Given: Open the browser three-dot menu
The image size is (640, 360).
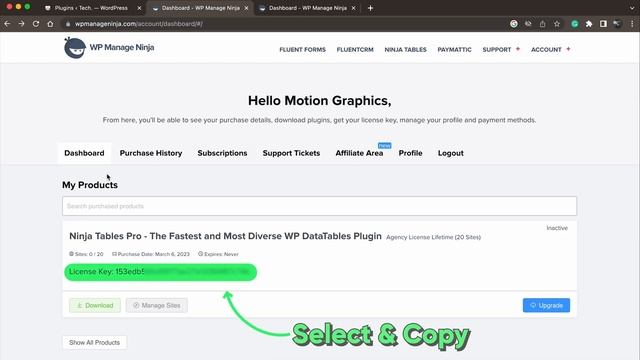Looking at the screenshot, I should [632, 24].
